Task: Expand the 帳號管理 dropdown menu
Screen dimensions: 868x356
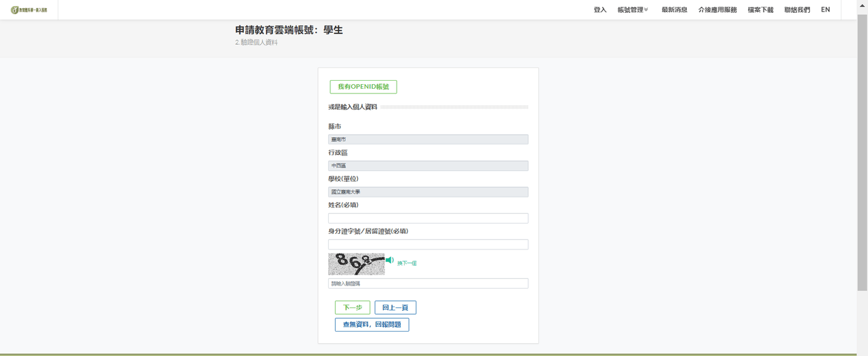Action: tap(633, 9)
